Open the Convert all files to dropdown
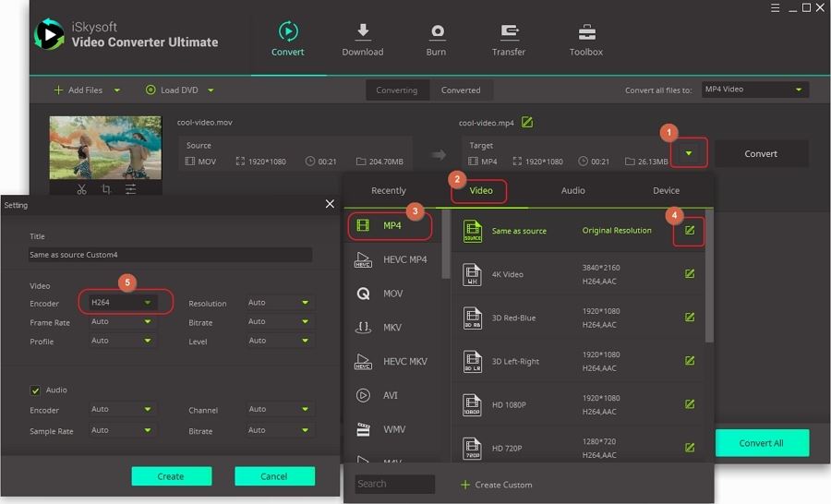Viewport: 831px width, 504px height. 753,90
